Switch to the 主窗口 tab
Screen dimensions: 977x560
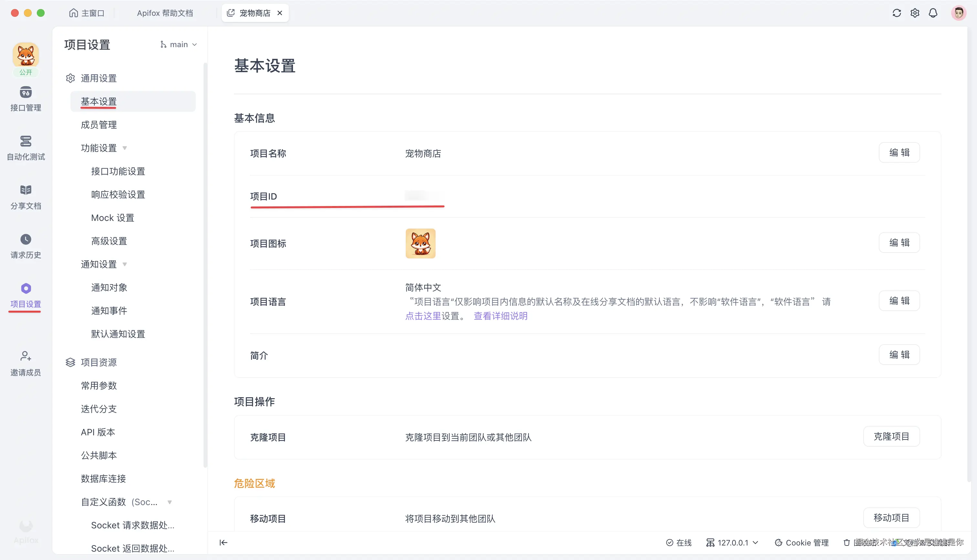coord(87,13)
